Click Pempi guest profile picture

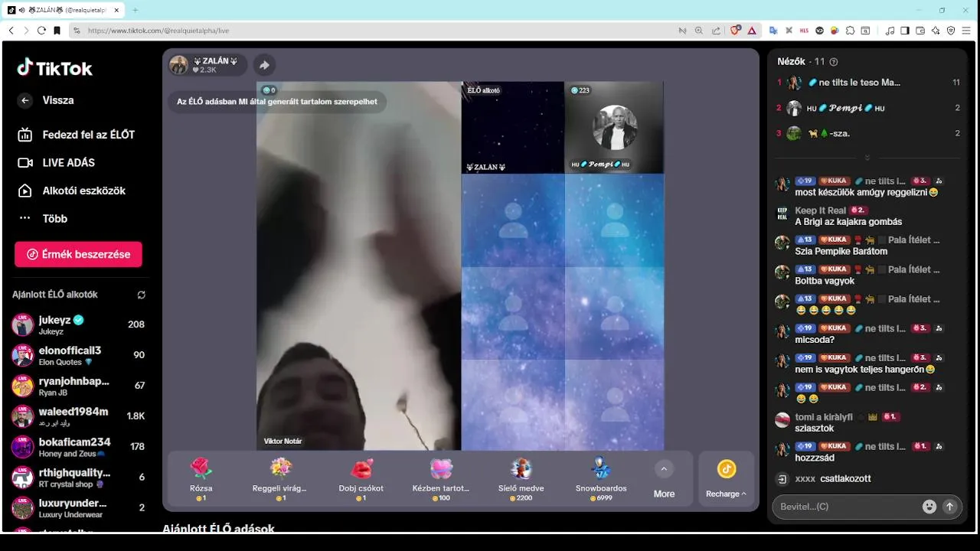pos(615,127)
